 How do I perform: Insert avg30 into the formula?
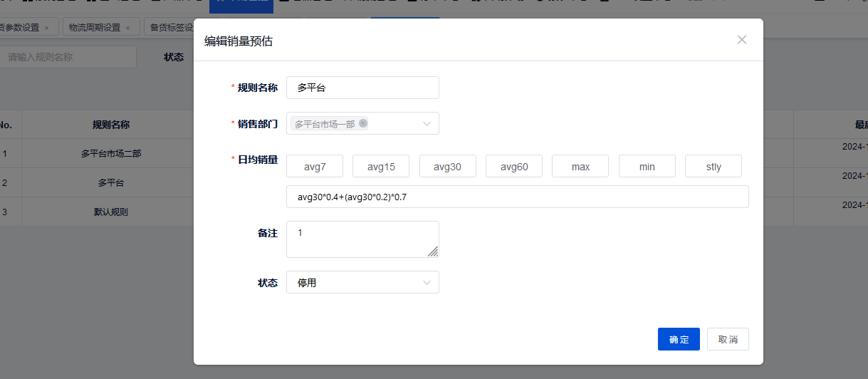point(448,167)
